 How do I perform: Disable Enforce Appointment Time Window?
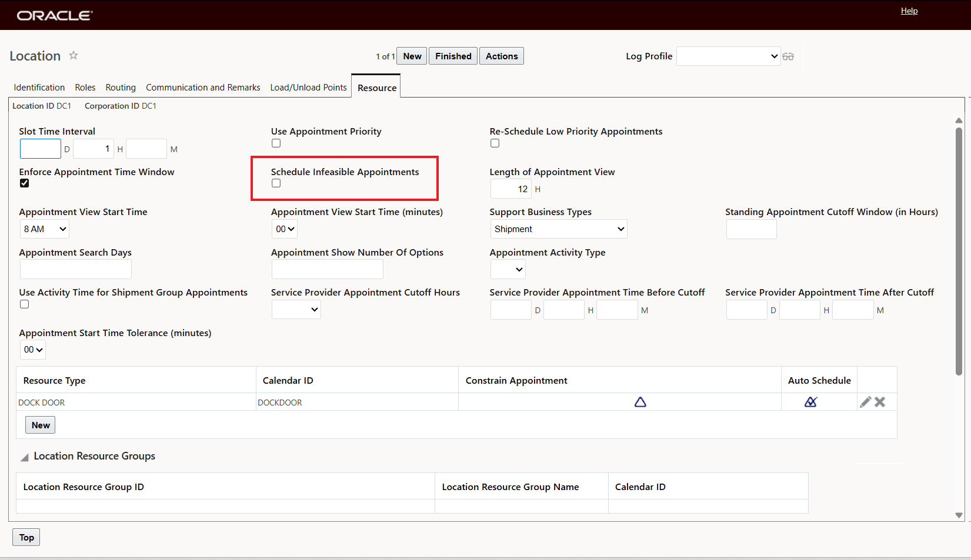coord(24,183)
